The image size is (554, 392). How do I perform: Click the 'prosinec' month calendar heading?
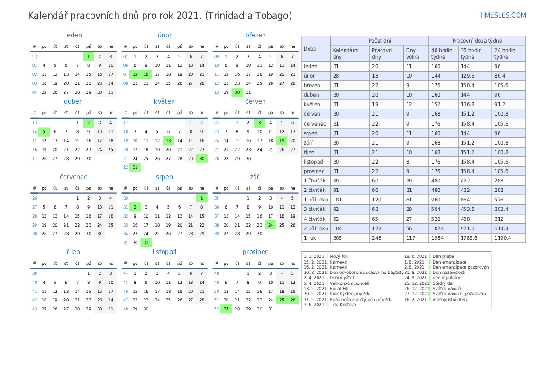[x=255, y=252]
